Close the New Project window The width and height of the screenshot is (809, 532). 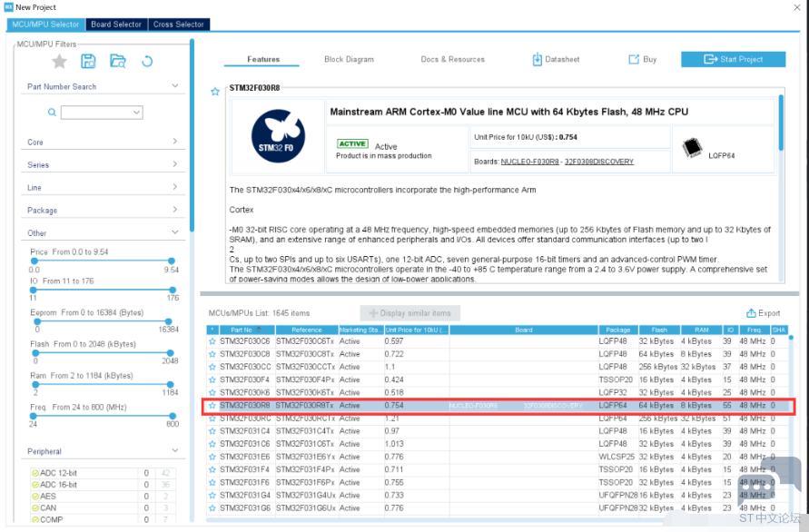[x=796, y=7]
